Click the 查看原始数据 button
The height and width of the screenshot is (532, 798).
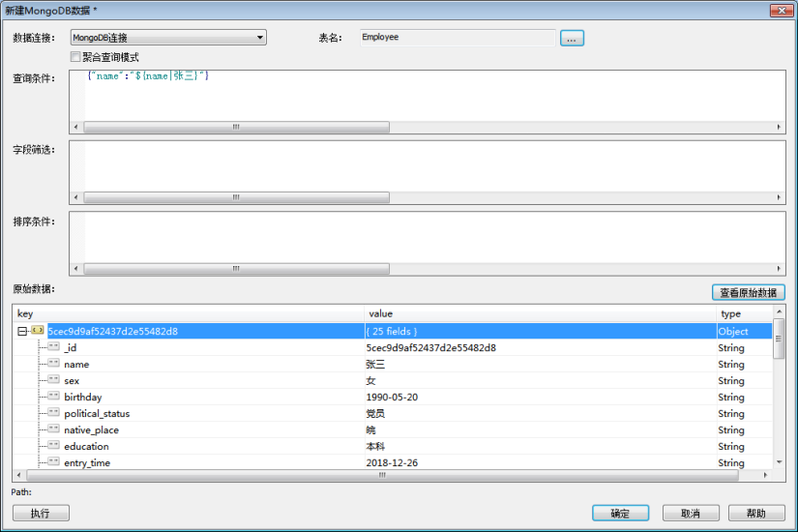[748, 292]
